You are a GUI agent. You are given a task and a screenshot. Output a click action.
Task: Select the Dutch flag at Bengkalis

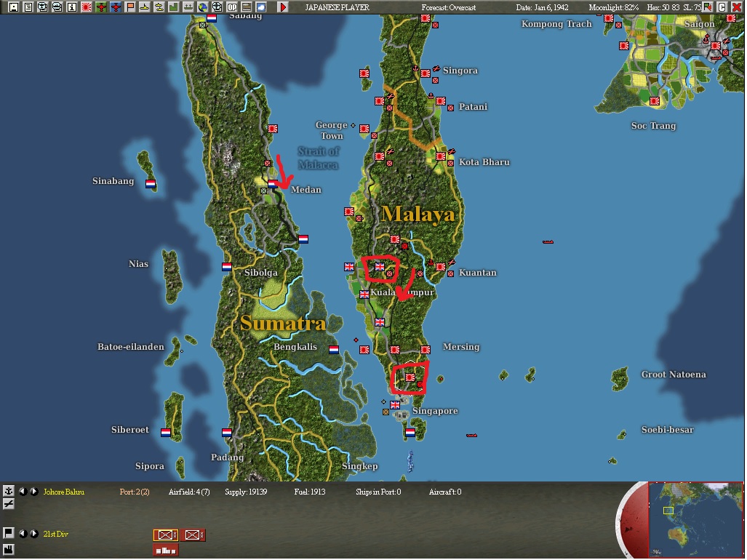(334, 350)
